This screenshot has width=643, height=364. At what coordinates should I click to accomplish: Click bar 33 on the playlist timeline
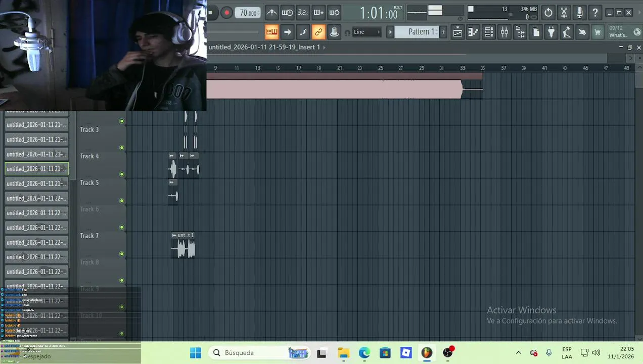coord(463,68)
